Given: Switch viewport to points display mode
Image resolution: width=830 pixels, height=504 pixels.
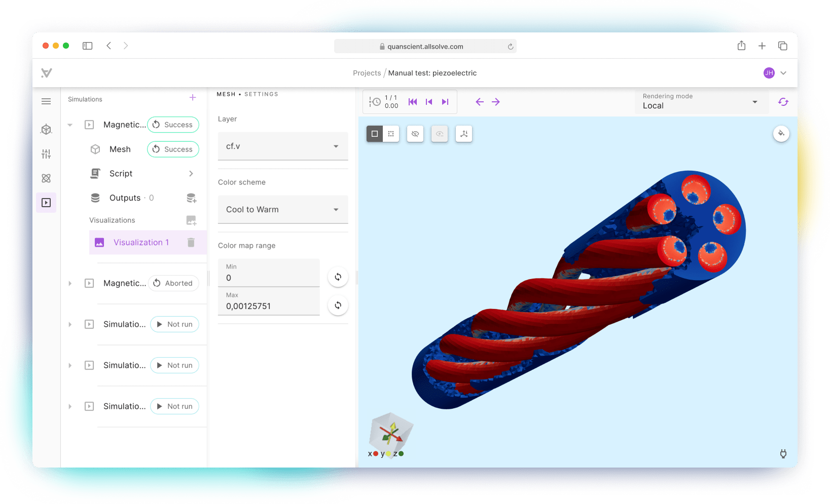Looking at the screenshot, I should click(x=391, y=134).
